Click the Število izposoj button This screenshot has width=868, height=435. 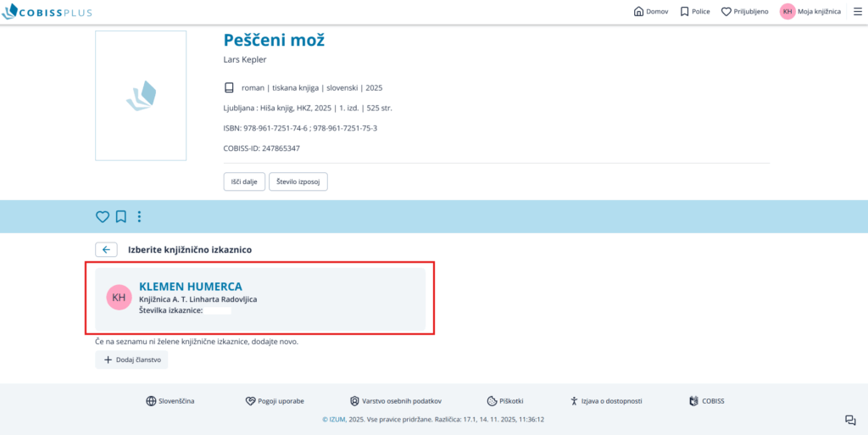coord(298,181)
